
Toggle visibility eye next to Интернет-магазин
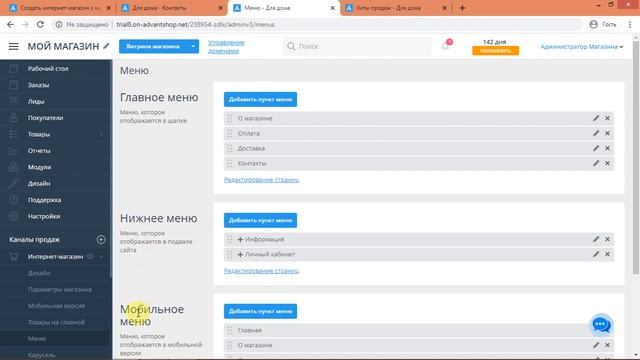coord(90,256)
